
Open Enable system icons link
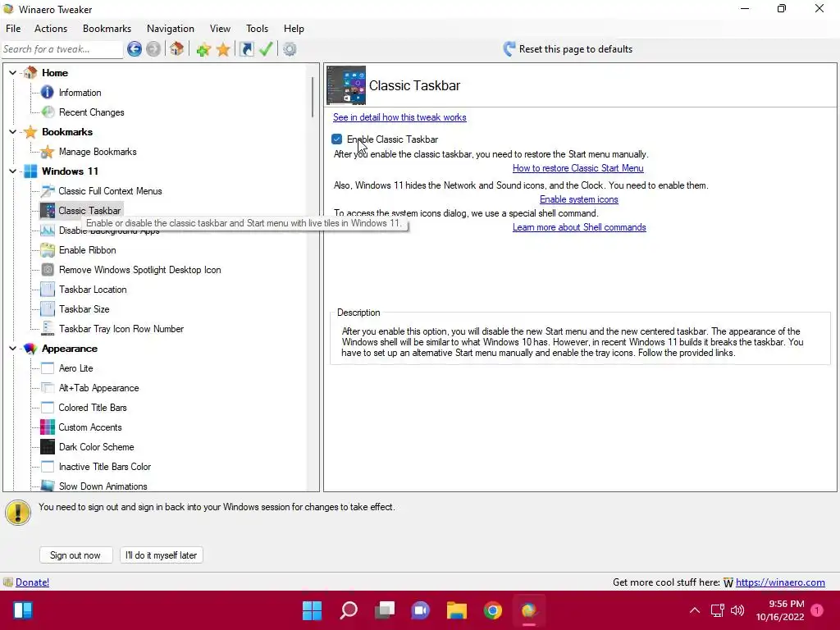pos(578,199)
